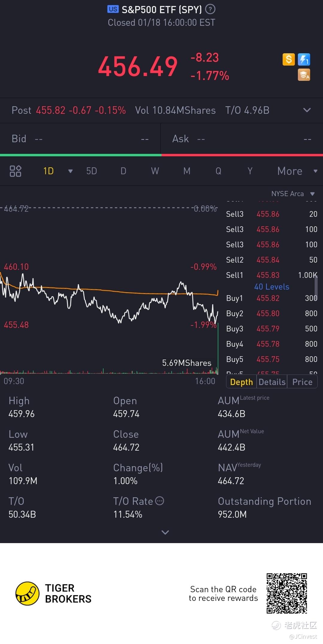This screenshot has height=644, width=323.
Task: Tap the 460.10 chart price label
Action: click(16, 267)
